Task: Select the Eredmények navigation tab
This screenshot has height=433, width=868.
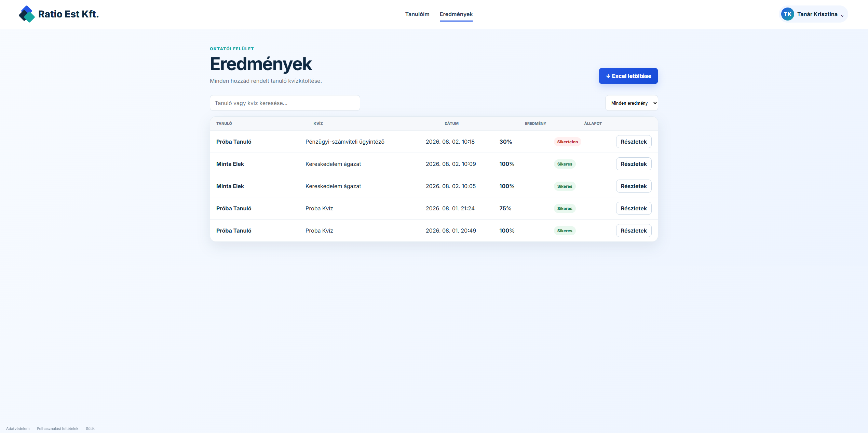Action: tap(456, 14)
